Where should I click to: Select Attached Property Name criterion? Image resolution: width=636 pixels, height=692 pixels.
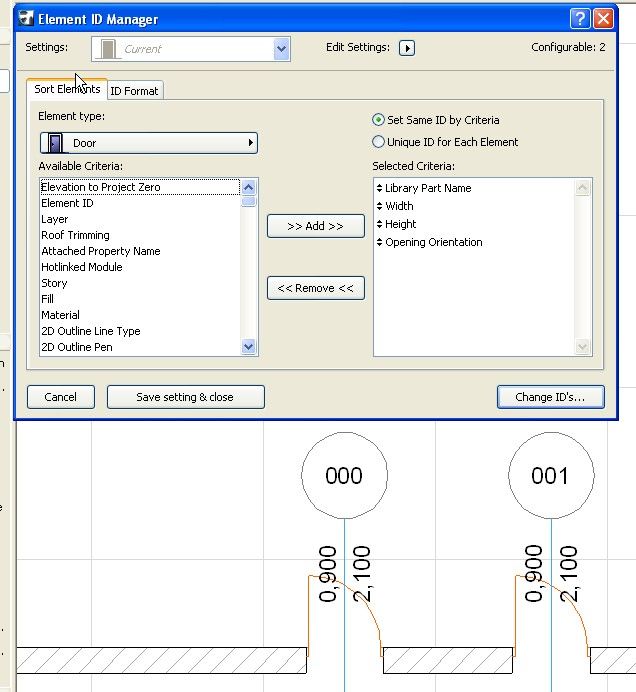[140, 251]
